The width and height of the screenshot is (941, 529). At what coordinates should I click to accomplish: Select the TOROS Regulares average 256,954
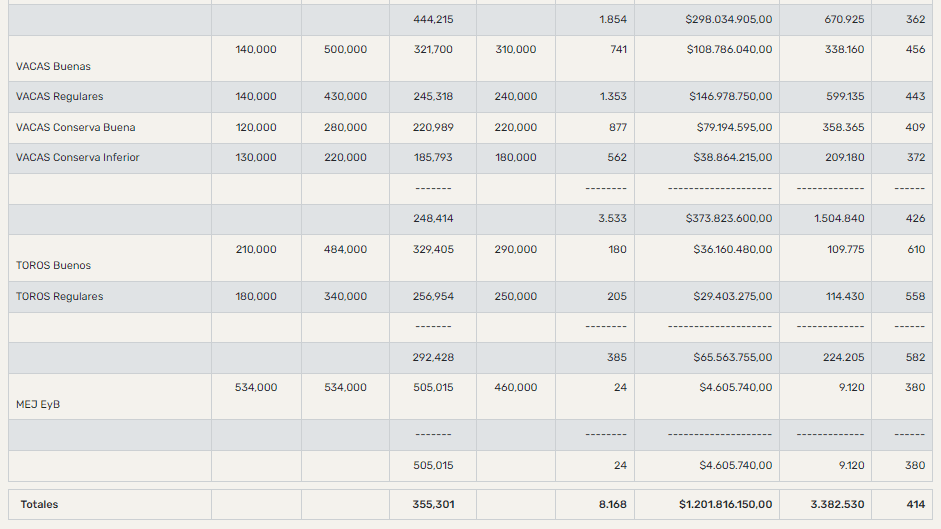point(433,297)
